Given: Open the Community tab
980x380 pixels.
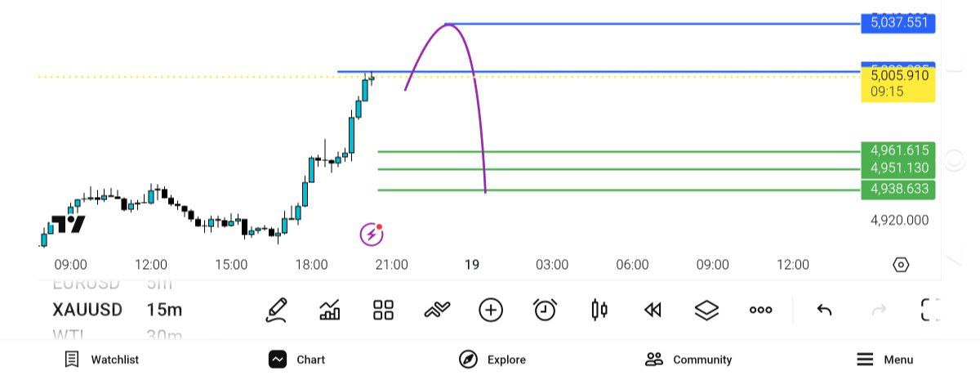Looking at the screenshot, I should tap(688, 360).
